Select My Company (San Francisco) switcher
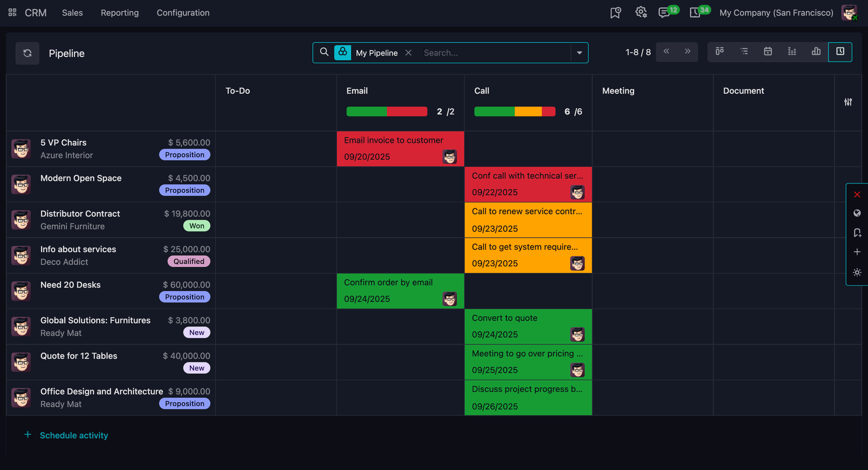Image resolution: width=868 pixels, height=470 pixels. click(x=776, y=13)
